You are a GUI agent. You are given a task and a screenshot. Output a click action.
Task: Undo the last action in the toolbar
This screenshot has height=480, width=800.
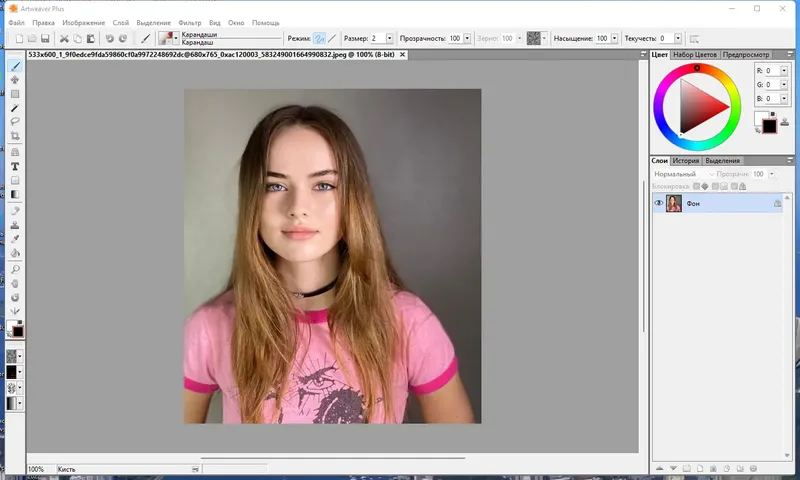tap(110, 39)
